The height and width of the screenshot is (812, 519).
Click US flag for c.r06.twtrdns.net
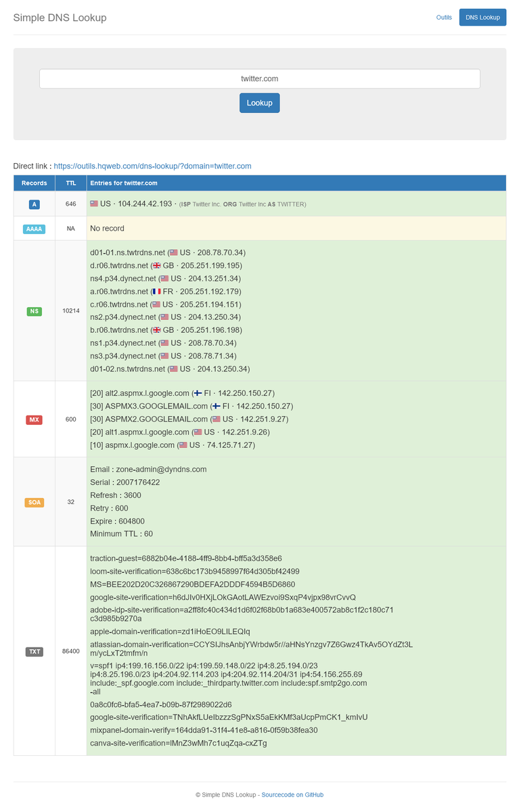[x=156, y=304]
